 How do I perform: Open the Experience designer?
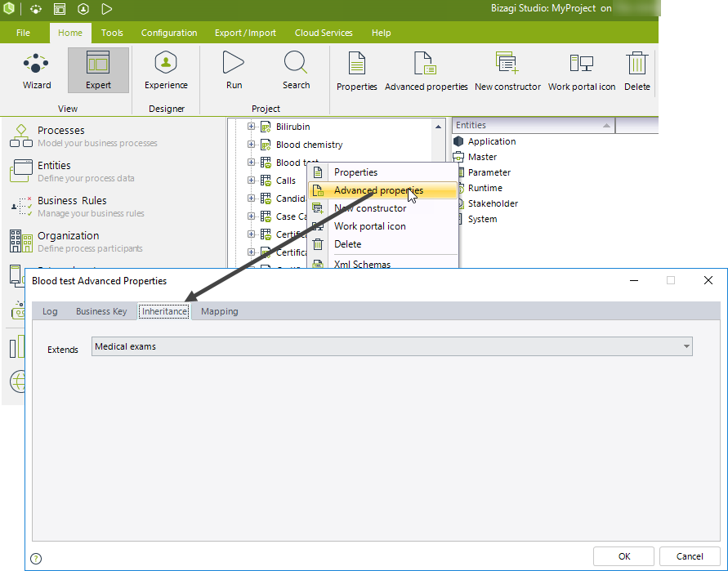coord(166,71)
